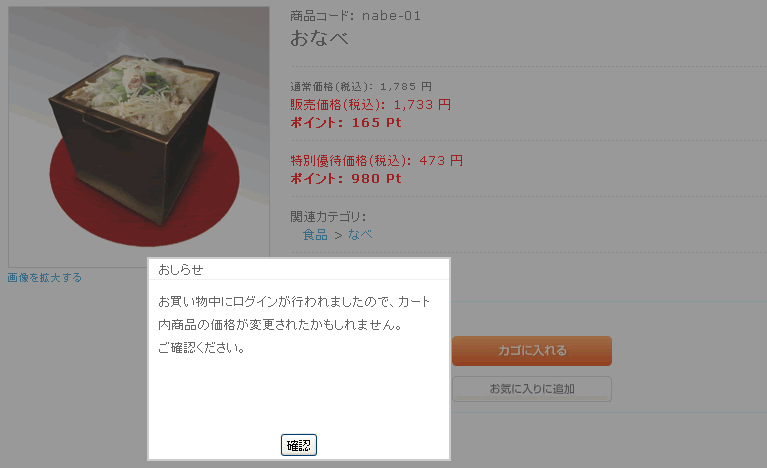
Task: Click the ご確認ください line in the dialog
Action: (x=202, y=348)
